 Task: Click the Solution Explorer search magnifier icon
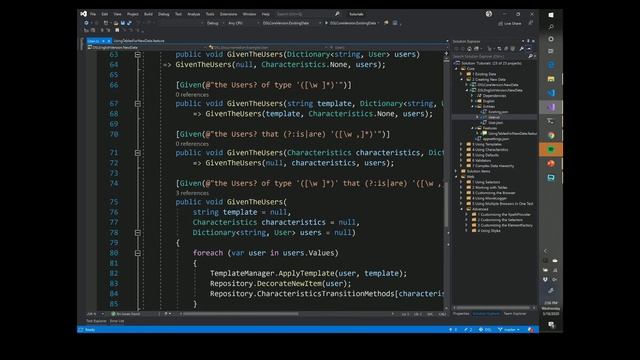[x=530, y=56]
